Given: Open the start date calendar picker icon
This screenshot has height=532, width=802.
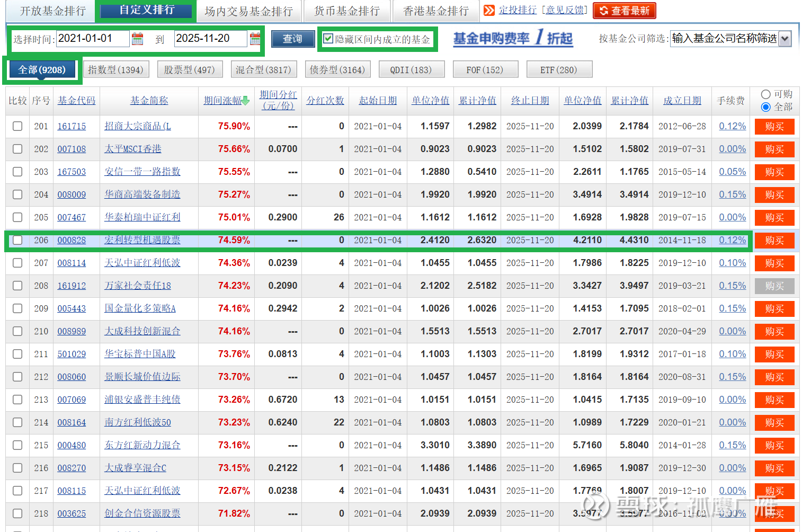Looking at the screenshot, I should click(138, 39).
